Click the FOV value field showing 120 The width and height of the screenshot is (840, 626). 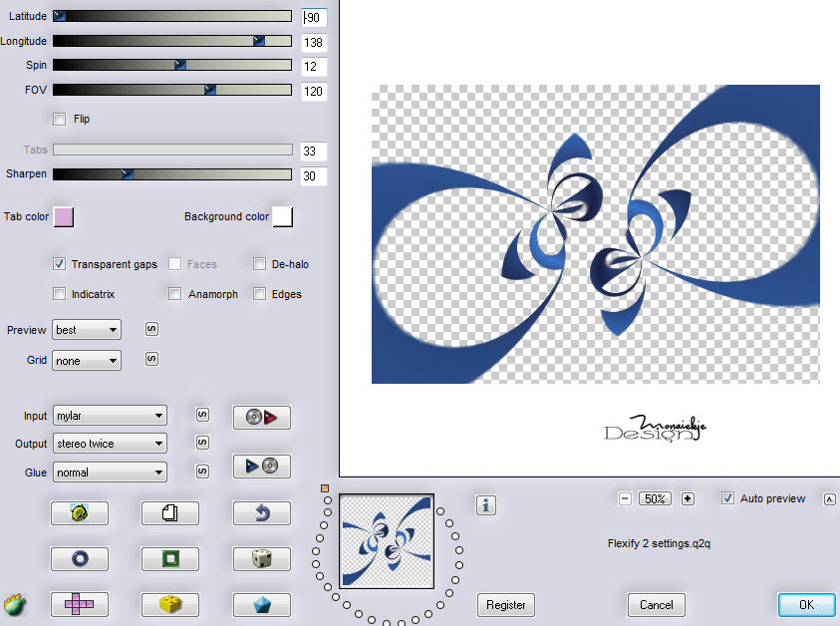click(x=314, y=91)
